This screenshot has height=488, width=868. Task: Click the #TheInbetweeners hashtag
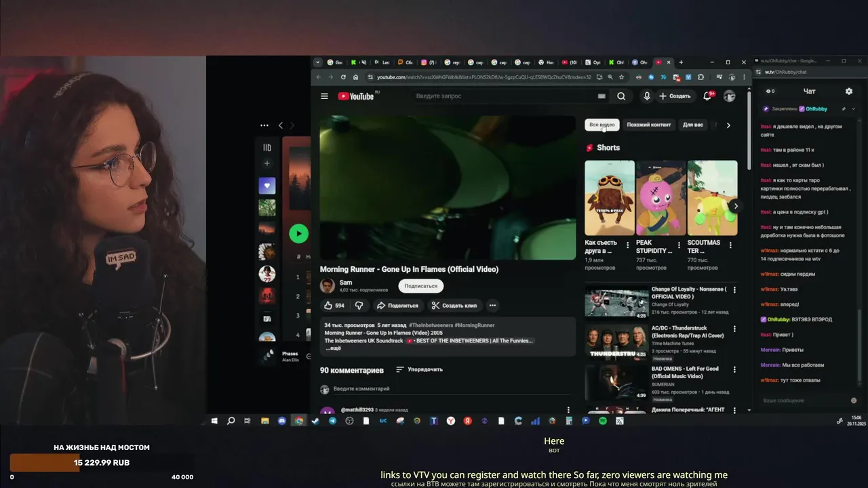pyautogui.click(x=431, y=325)
